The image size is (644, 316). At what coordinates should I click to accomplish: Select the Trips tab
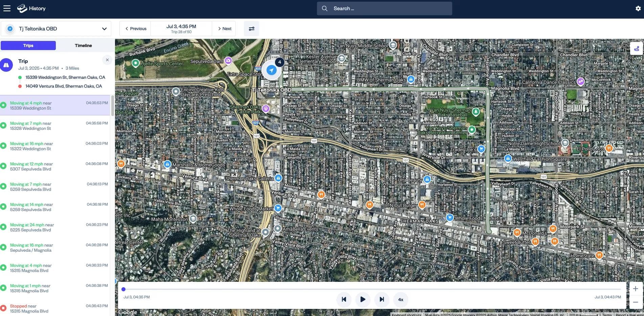28,46
